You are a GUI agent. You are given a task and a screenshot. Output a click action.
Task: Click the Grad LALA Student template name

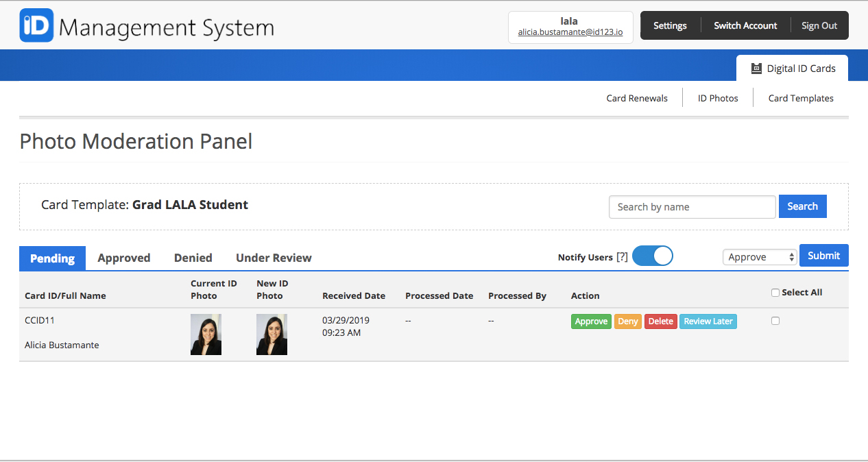[190, 204]
